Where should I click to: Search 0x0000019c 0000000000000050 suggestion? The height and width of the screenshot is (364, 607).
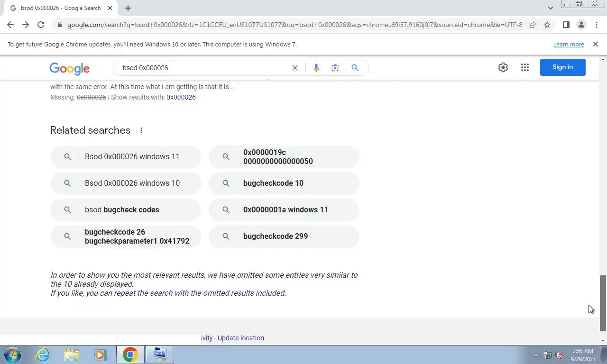tap(284, 157)
